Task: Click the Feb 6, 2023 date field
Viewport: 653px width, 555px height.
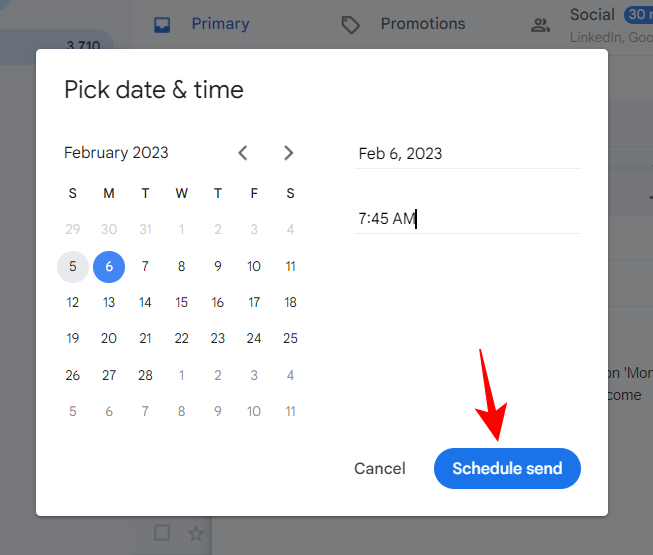Action: [x=467, y=153]
